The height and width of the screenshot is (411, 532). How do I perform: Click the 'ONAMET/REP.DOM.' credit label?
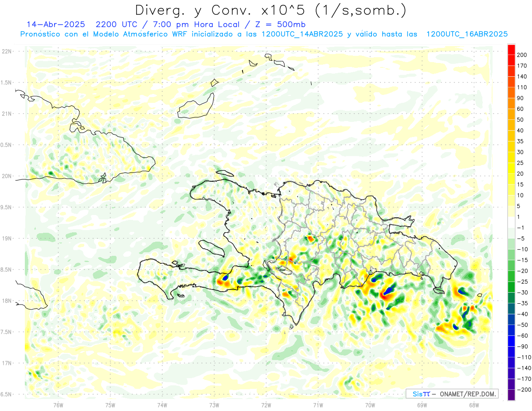pos(468,394)
